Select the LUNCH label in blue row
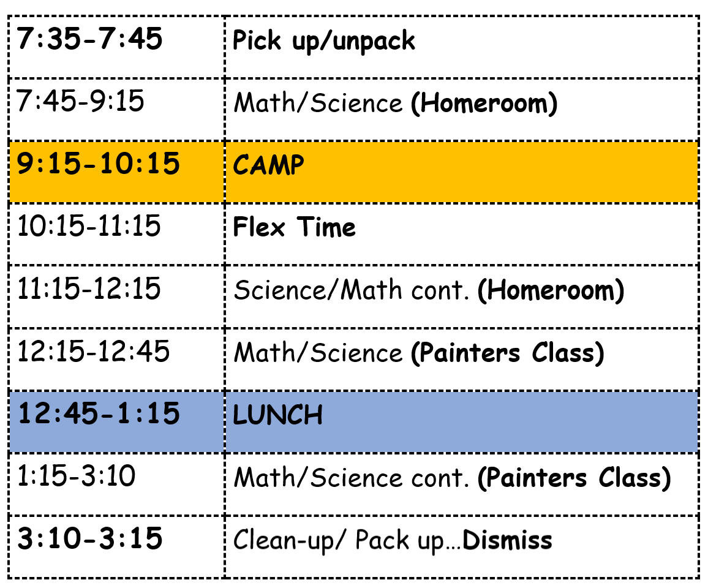The image size is (708, 588). click(x=277, y=415)
